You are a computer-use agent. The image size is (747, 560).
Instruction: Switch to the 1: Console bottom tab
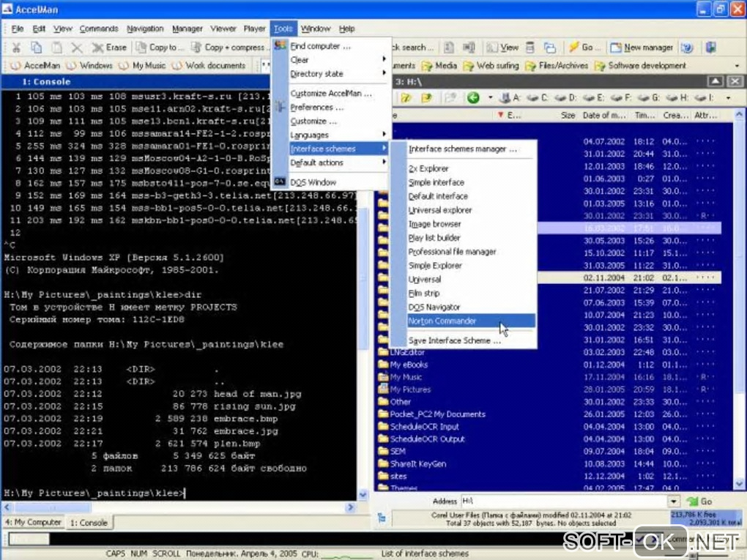click(x=89, y=523)
